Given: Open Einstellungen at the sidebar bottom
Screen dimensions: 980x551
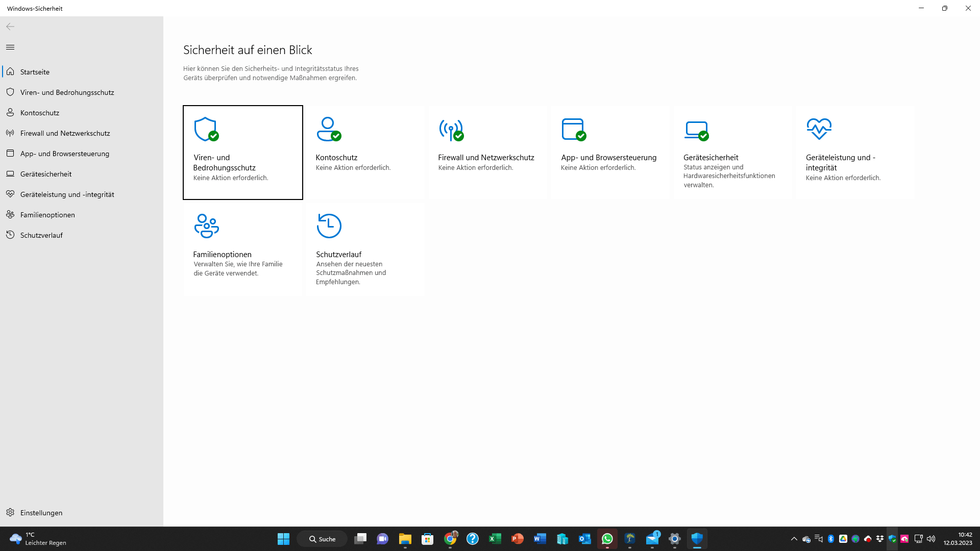Looking at the screenshot, I should [x=41, y=513].
